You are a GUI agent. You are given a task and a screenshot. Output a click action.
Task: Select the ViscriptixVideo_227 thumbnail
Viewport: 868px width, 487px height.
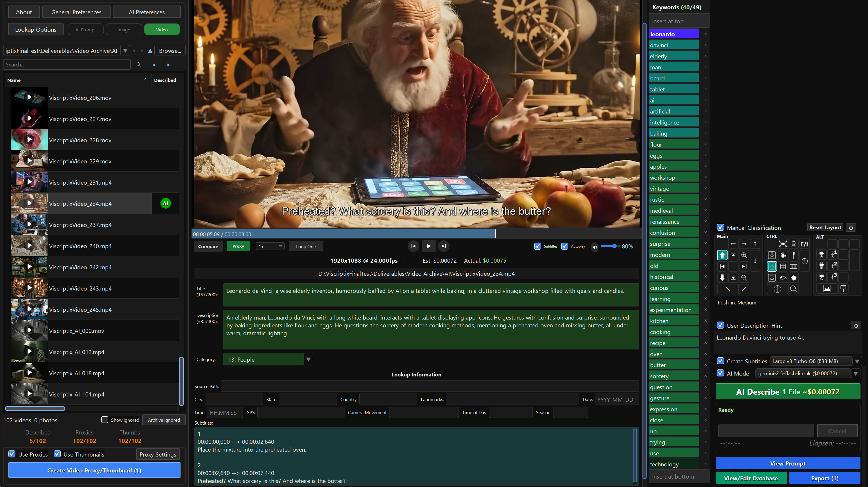coord(29,118)
